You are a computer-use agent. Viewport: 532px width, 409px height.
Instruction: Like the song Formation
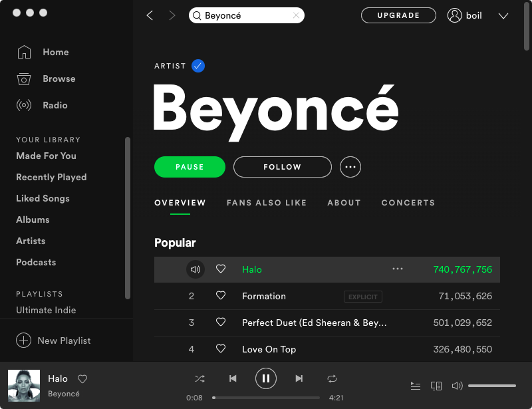click(x=221, y=296)
